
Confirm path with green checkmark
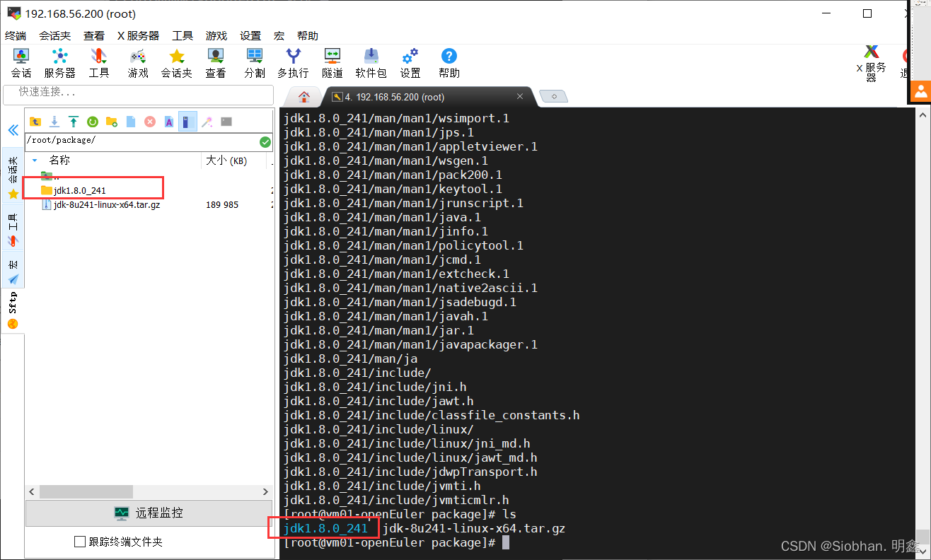265,141
